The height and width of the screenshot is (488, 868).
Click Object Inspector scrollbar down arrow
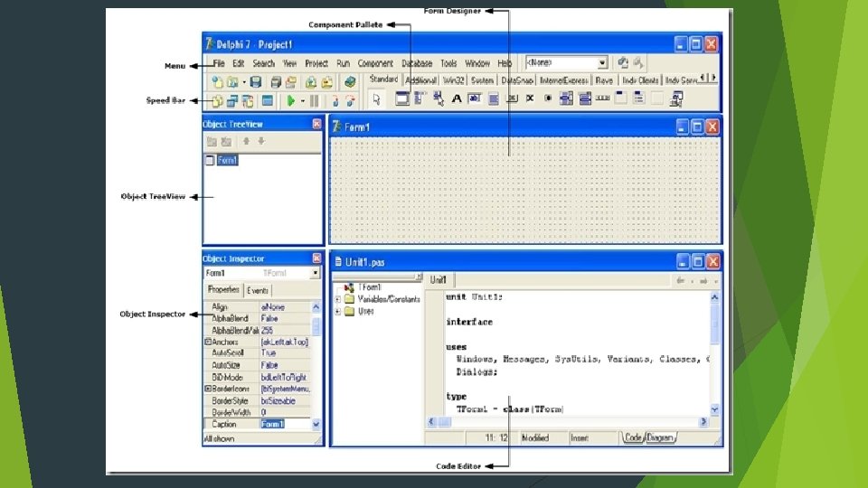coord(316,425)
